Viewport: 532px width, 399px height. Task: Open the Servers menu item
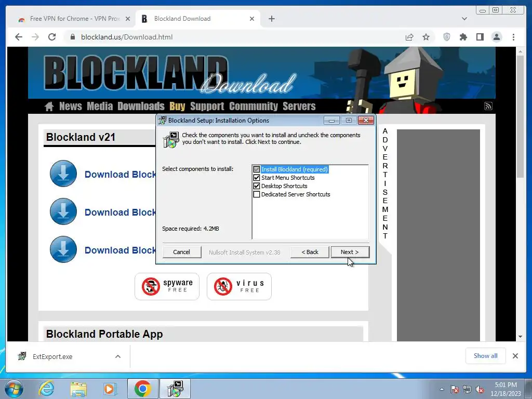[299, 106]
